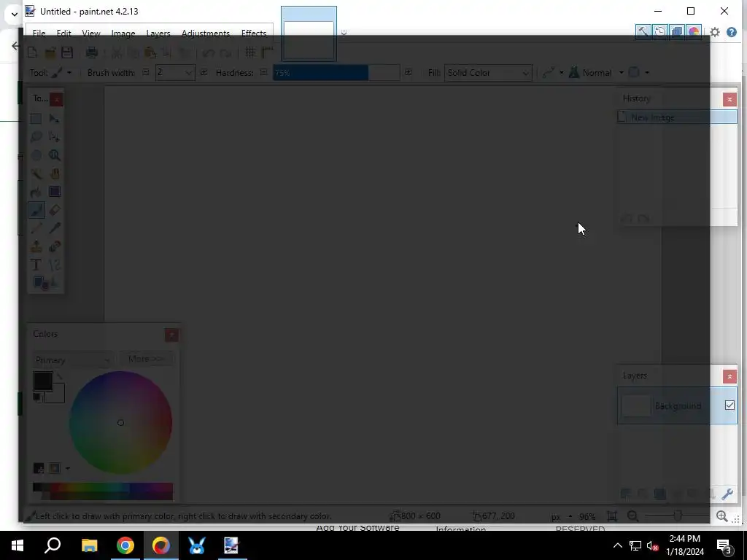Image resolution: width=747 pixels, height=560 pixels.
Task: Click the zoom out magnifier in status bar
Action: point(632,516)
